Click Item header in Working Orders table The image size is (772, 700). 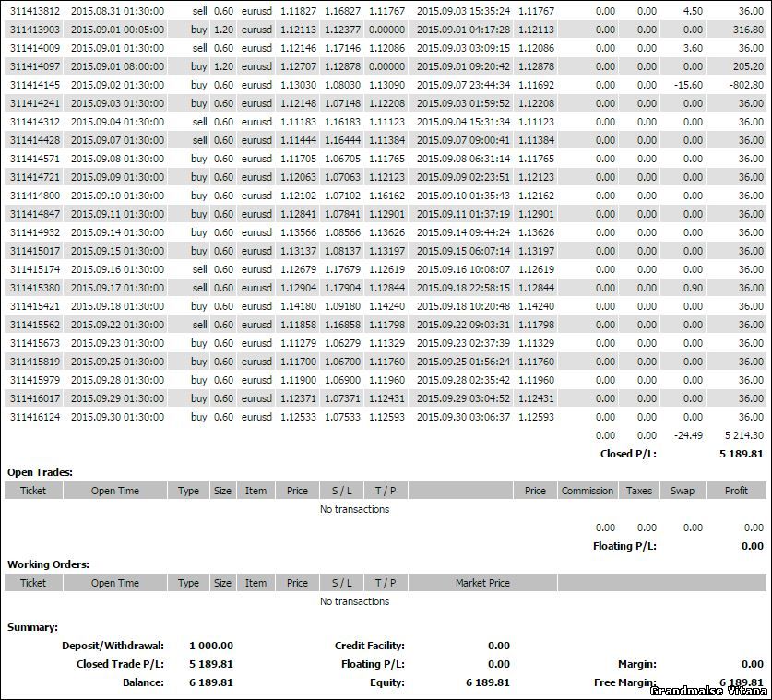(255, 582)
